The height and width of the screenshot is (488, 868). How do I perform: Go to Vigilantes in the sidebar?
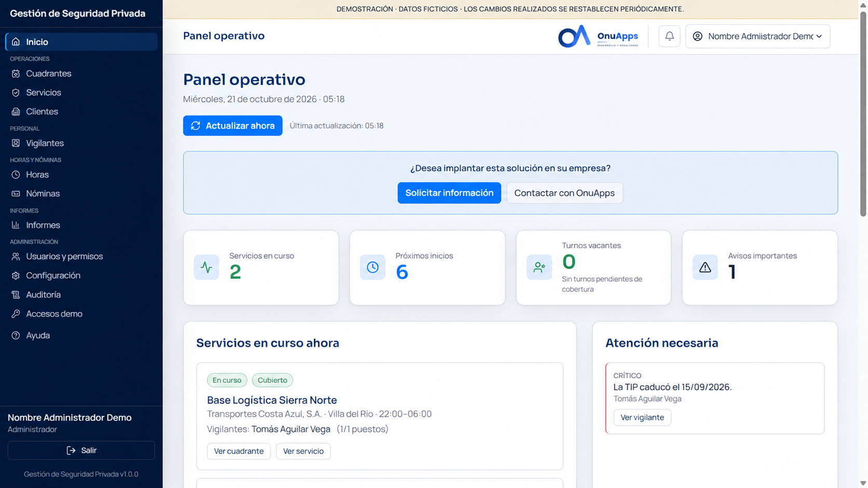tap(82, 143)
